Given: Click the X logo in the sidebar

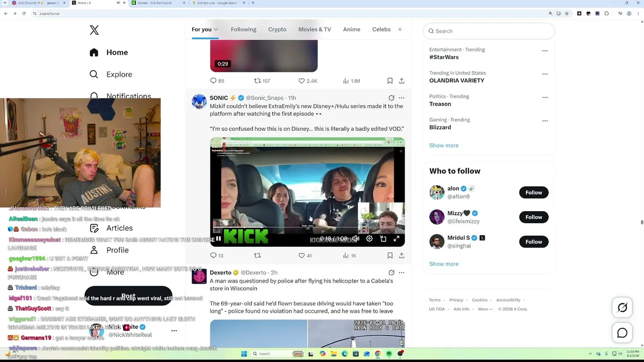Looking at the screenshot, I should tap(94, 30).
